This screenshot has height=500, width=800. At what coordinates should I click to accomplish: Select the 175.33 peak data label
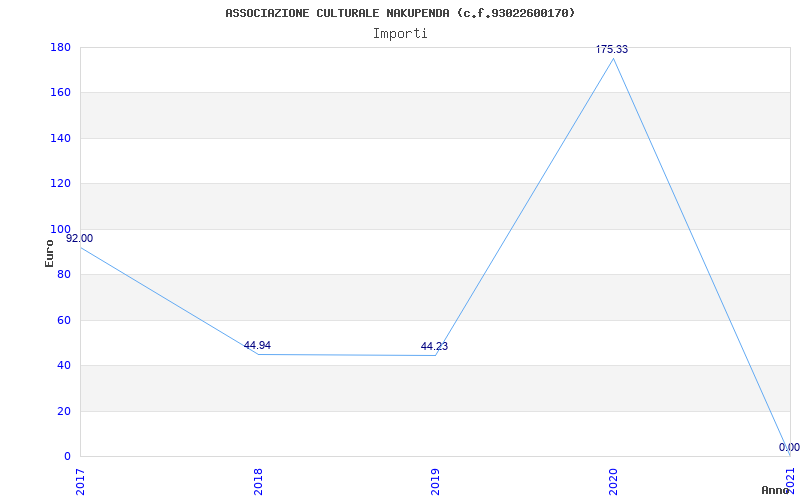[612, 49]
